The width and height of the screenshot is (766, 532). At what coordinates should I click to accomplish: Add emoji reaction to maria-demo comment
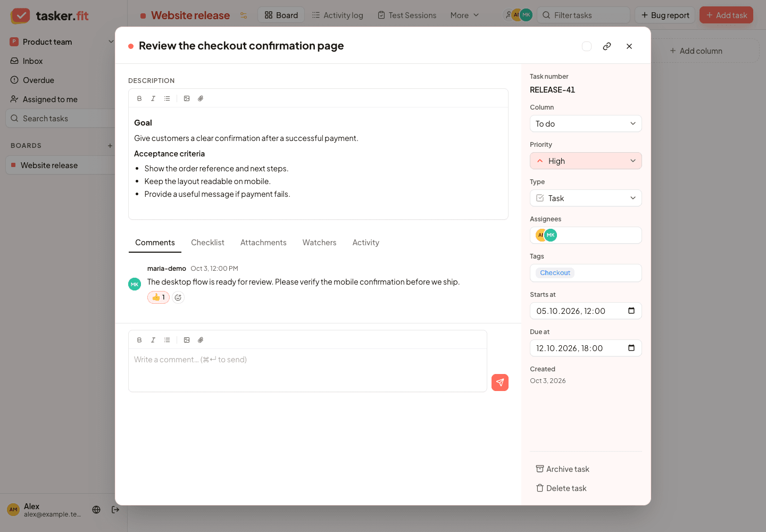178,297
